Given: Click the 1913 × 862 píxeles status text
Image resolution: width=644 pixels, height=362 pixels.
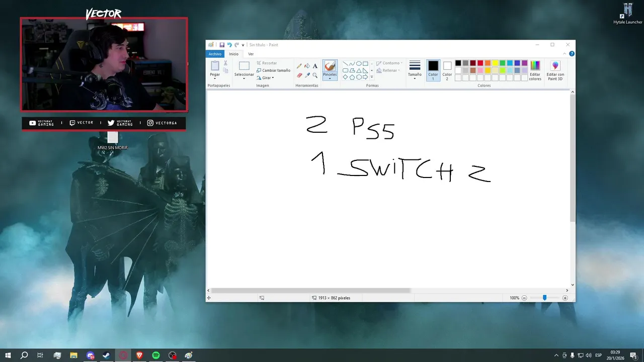Looking at the screenshot, I should pos(334,298).
